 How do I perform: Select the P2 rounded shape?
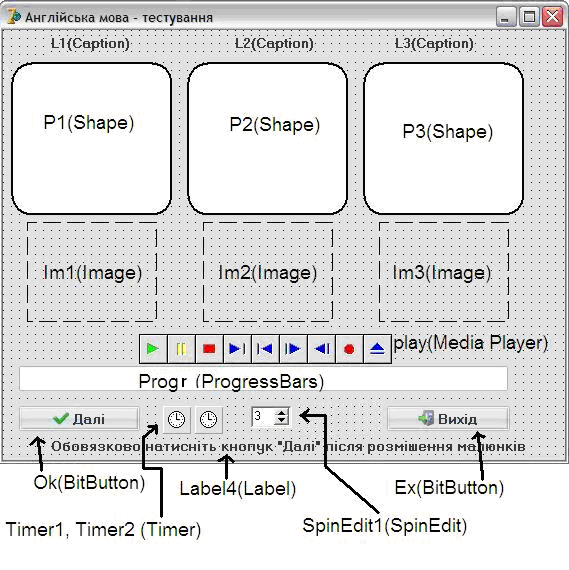coord(267,139)
